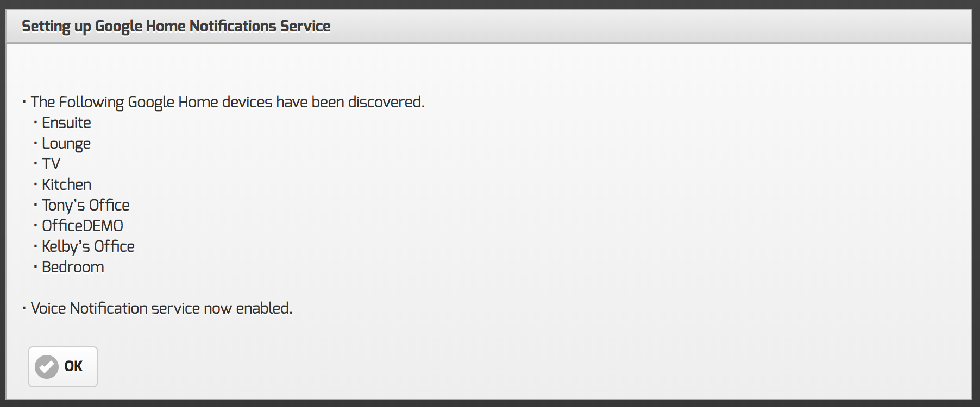980x407 pixels.
Task: Click the bullet before Kitchen
Action: click(35, 185)
